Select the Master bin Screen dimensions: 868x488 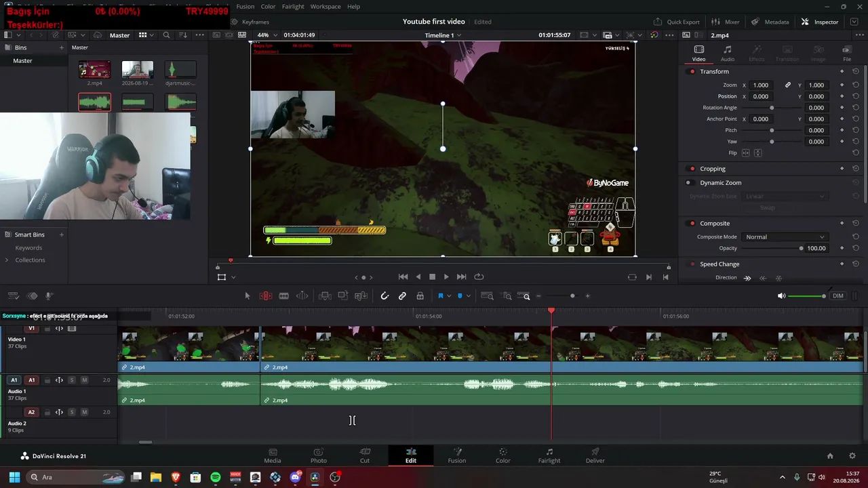[x=22, y=61]
